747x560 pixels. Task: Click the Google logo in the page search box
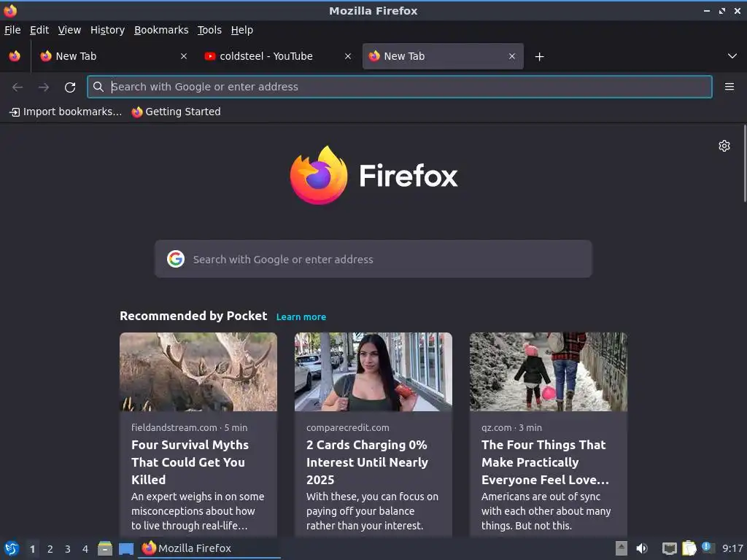coord(176,259)
